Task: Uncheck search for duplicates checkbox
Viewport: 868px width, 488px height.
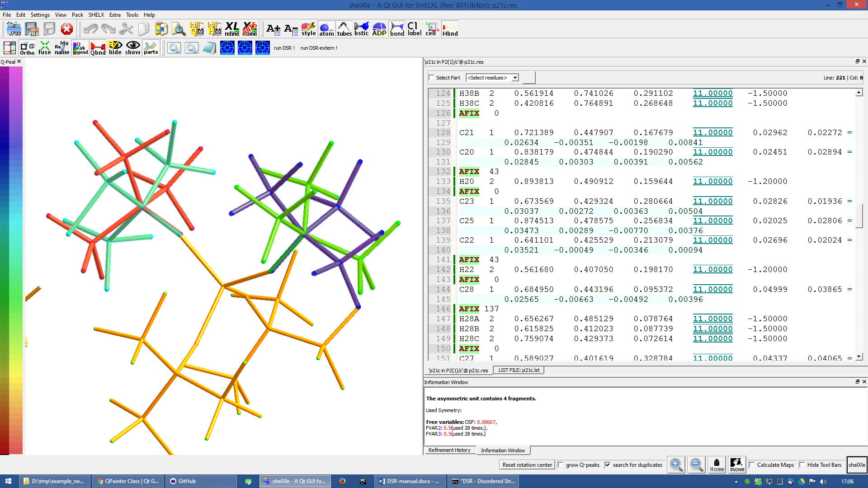Action: click(608, 465)
